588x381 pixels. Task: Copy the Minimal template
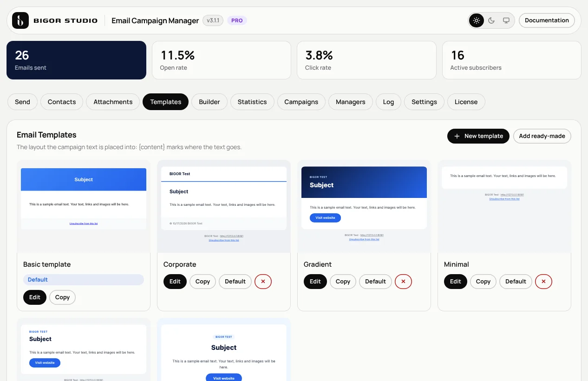tap(483, 282)
